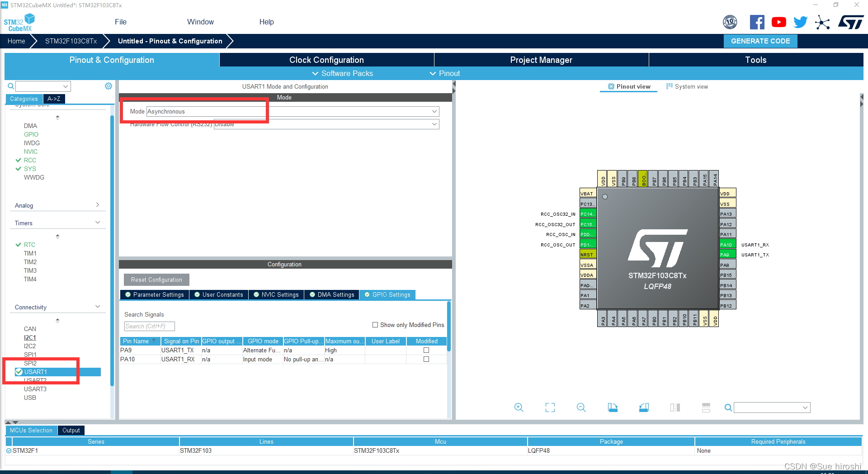Click the categories panel vertical scrollbar
868x474 pixels.
click(112, 251)
